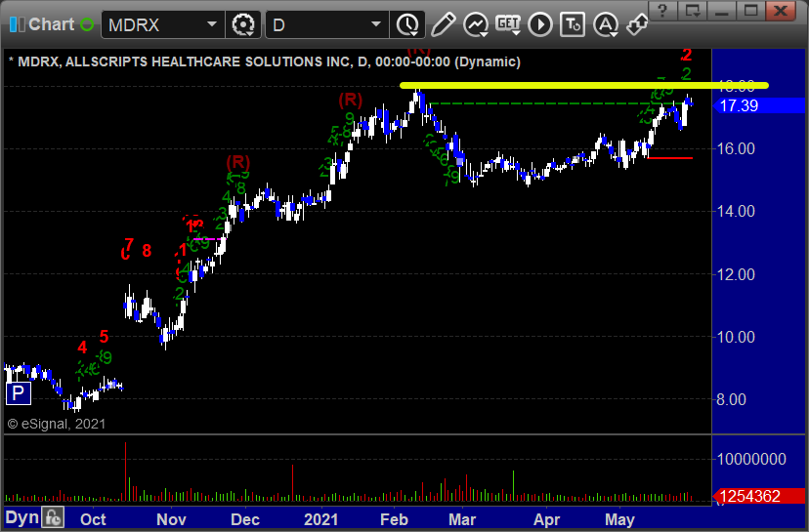Click the (R) marker above December candles
This screenshot has width=809, height=532.
coord(237,162)
